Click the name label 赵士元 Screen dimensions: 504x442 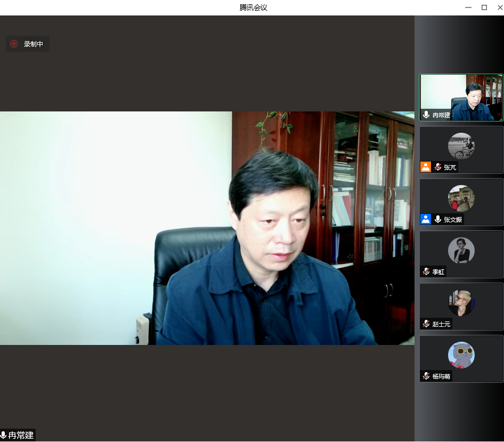coord(441,324)
